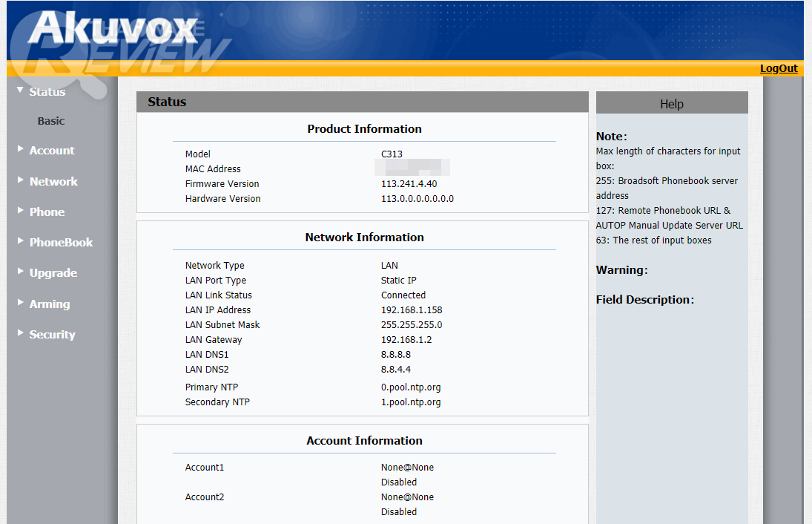Image resolution: width=812 pixels, height=524 pixels.
Task: Select the Phone menu item
Action: [x=47, y=212]
